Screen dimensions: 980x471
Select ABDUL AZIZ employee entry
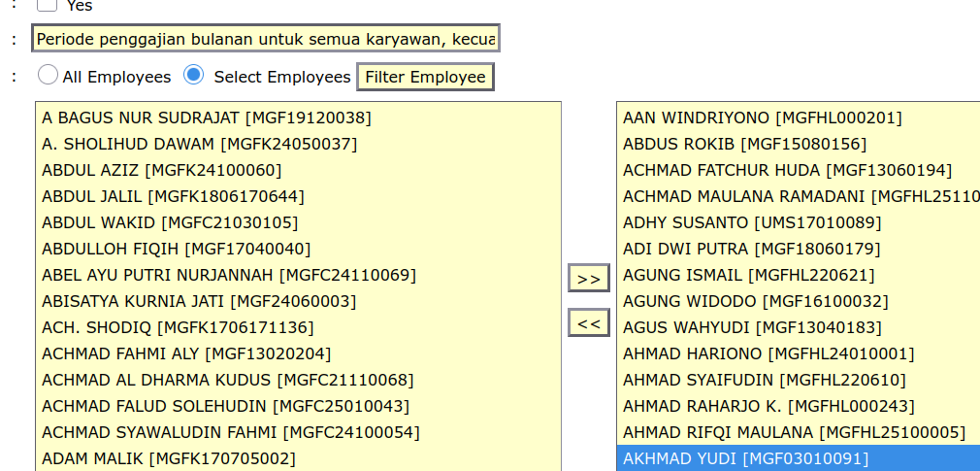161,170
